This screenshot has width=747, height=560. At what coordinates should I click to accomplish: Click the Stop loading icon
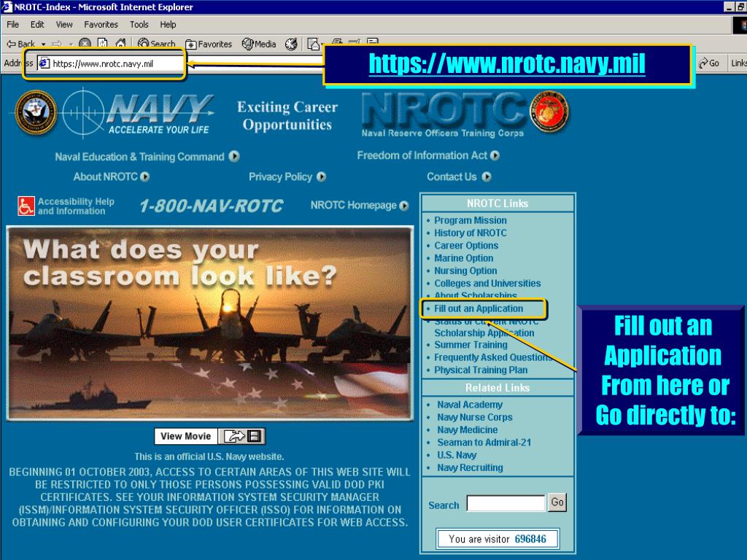pos(85,44)
